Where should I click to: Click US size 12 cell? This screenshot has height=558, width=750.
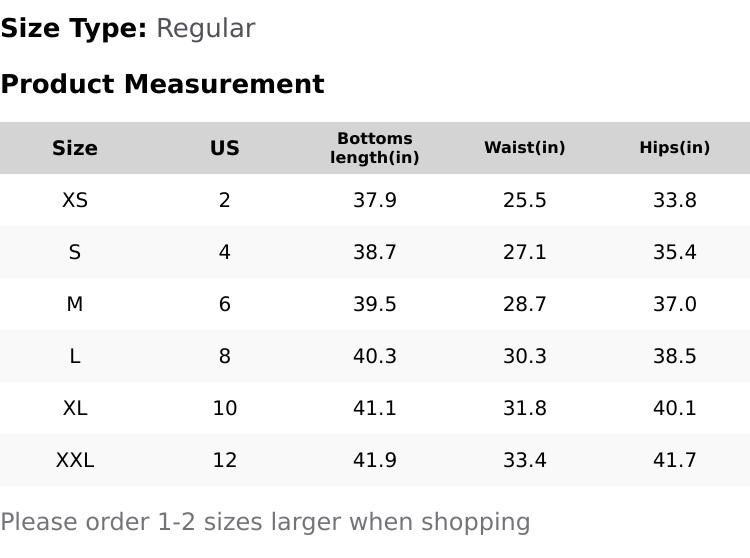click(225, 460)
